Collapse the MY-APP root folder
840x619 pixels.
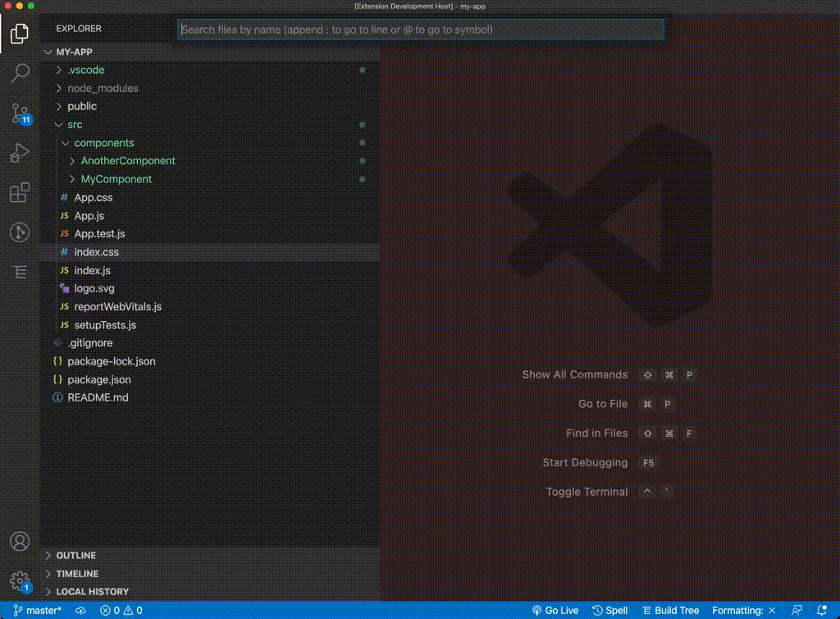coord(210,52)
